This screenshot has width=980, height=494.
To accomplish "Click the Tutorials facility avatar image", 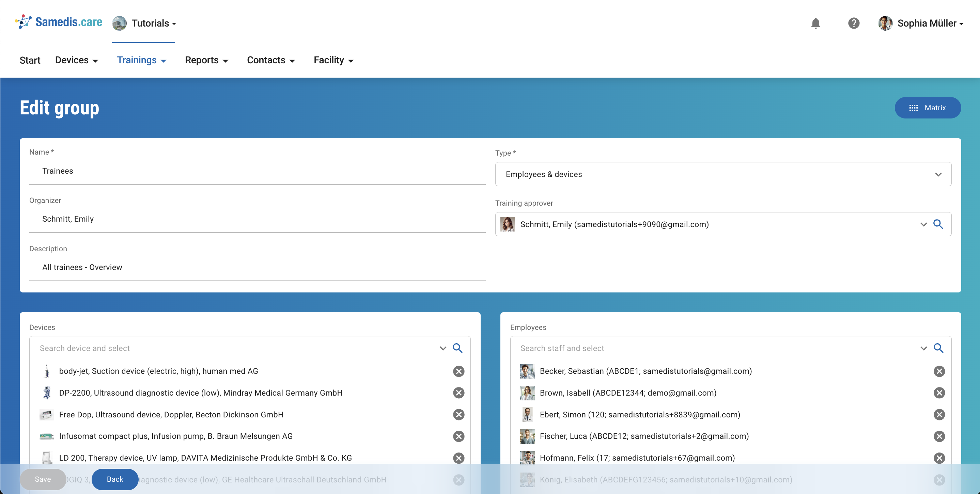I will pos(119,23).
